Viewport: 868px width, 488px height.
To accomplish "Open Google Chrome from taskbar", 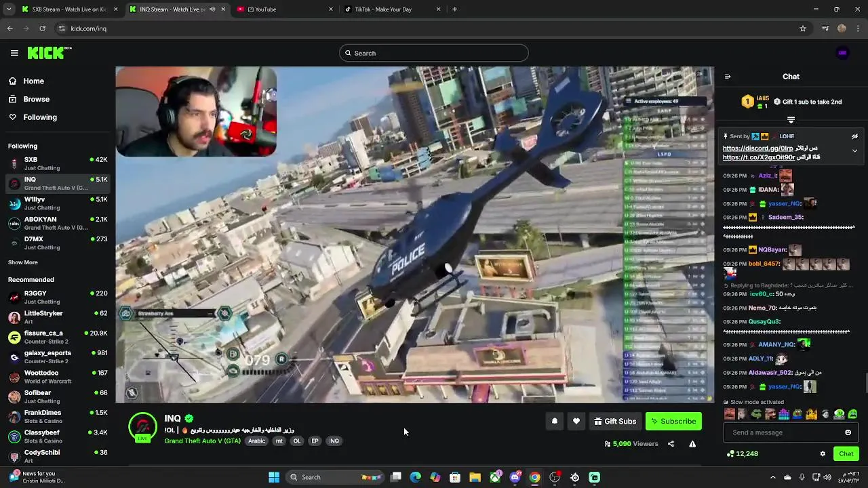I will 534,477.
